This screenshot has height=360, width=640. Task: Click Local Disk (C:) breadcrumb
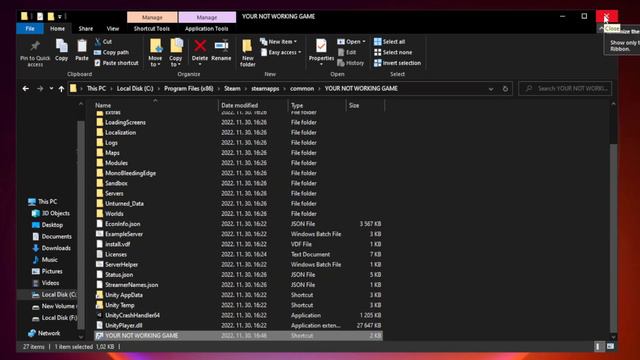click(x=135, y=89)
